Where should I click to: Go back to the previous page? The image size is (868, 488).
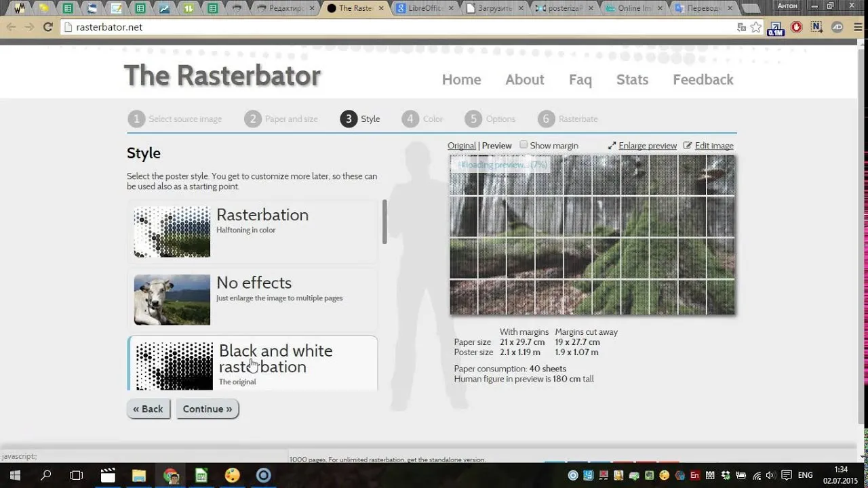click(x=12, y=27)
